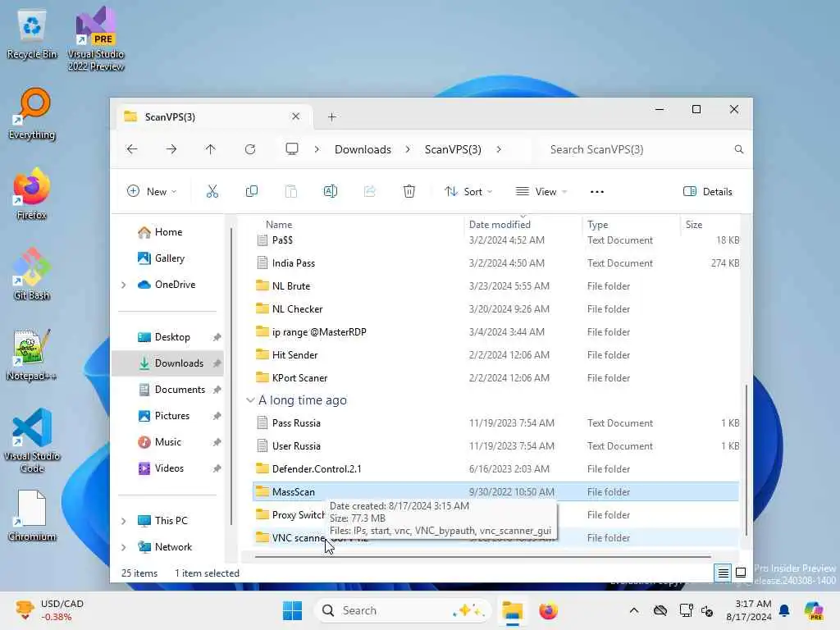The width and height of the screenshot is (840, 630).
Task: Show hidden tray icons chevron
Action: coord(634,610)
